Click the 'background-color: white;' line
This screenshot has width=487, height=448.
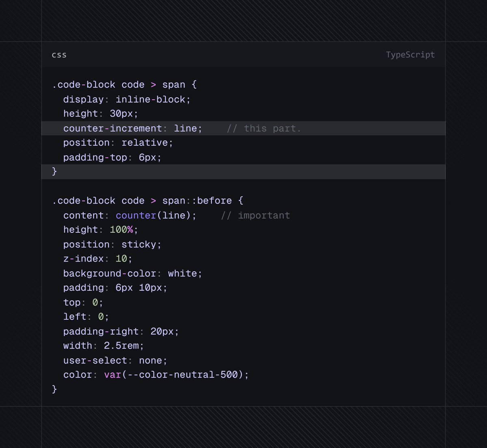coord(133,273)
